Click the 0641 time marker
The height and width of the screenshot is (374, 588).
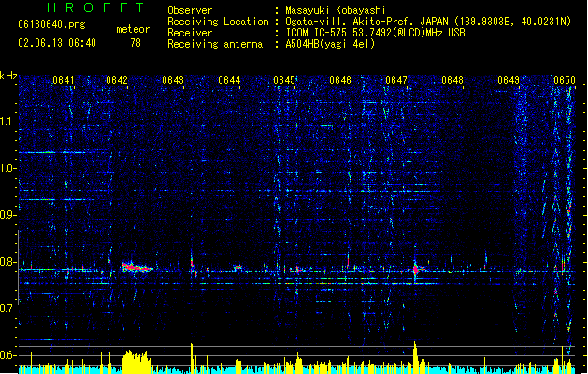point(64,80)
